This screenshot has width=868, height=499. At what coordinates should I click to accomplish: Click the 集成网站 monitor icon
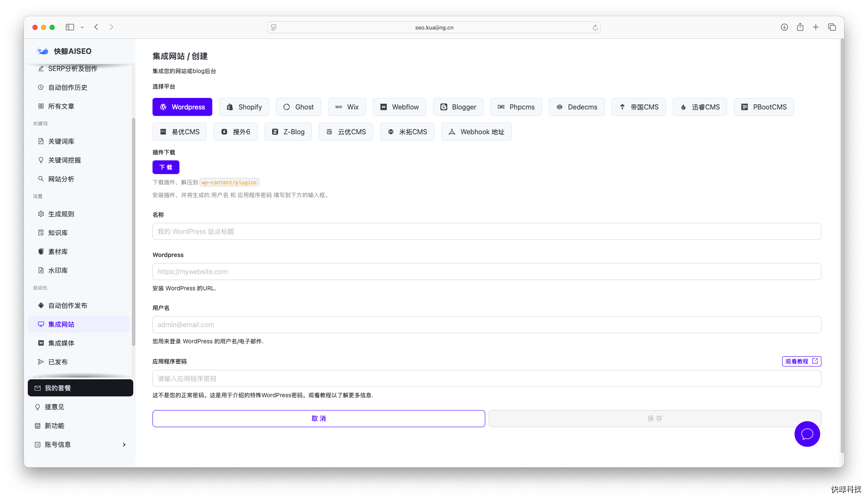41,324
